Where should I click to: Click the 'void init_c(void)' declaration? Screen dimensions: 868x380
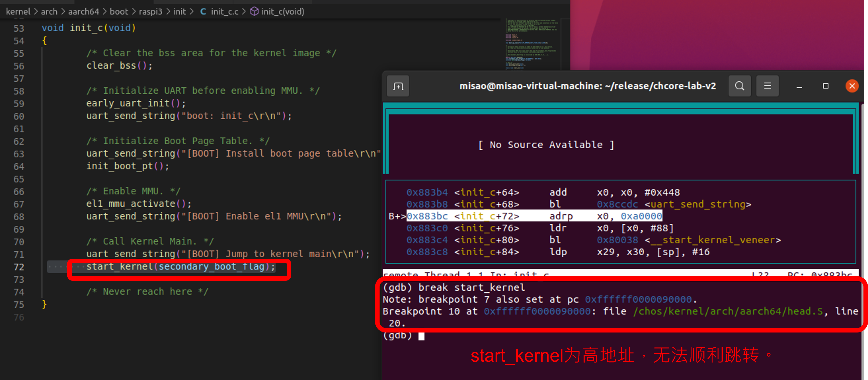(x=89, y=28)
